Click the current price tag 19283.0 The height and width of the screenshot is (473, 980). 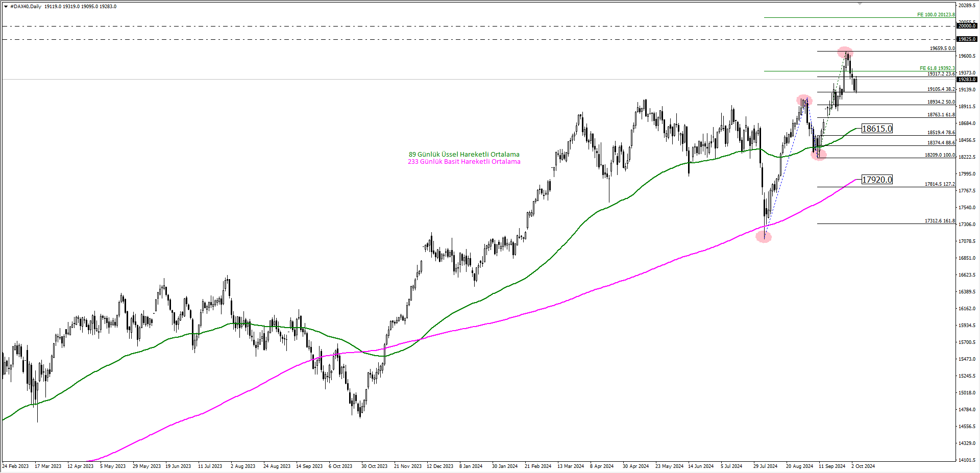click(967, 80)
